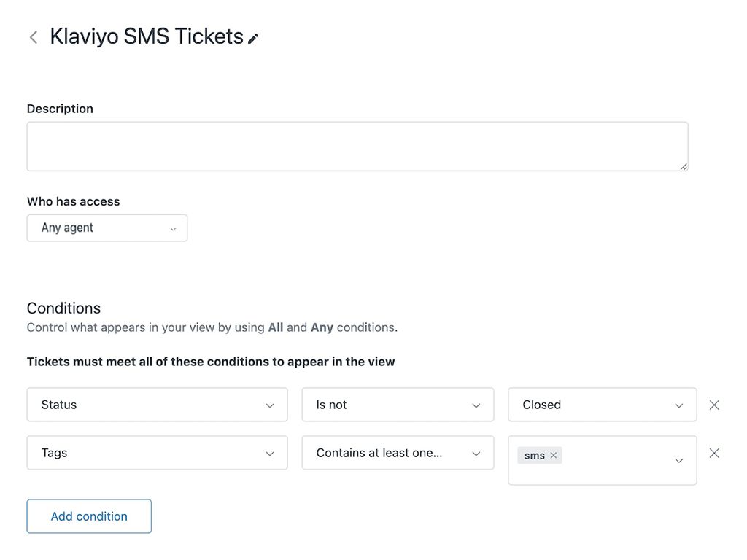Viewport: 747px width, 560px height.
Task: Open the Closed value dropdown
Action: pyautogui.click(x=602, y=405)
